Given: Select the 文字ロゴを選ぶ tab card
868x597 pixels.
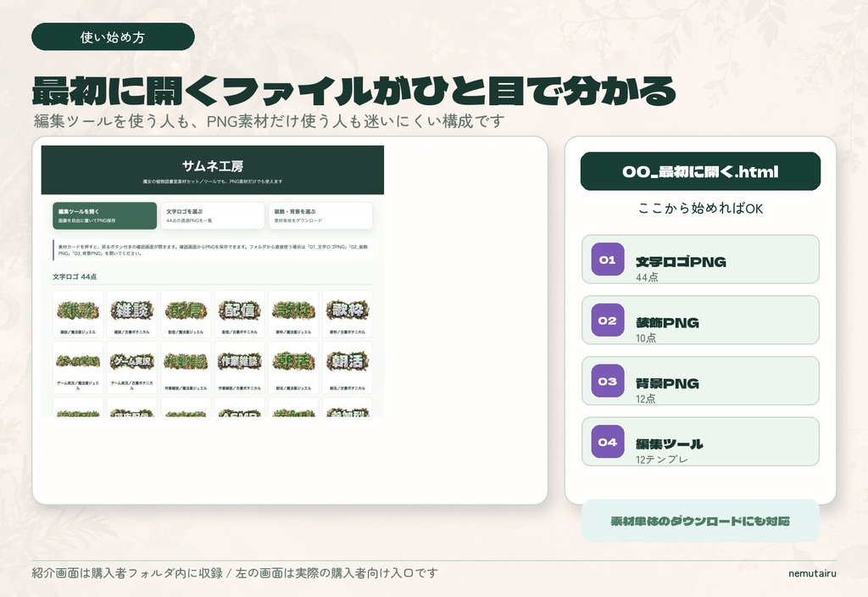Looking at the screenshot, I should (x=213, y=215).
